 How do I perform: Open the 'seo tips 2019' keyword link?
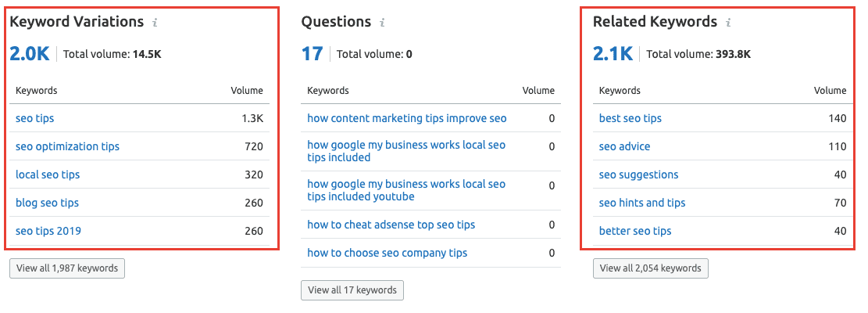click(48, 231)
